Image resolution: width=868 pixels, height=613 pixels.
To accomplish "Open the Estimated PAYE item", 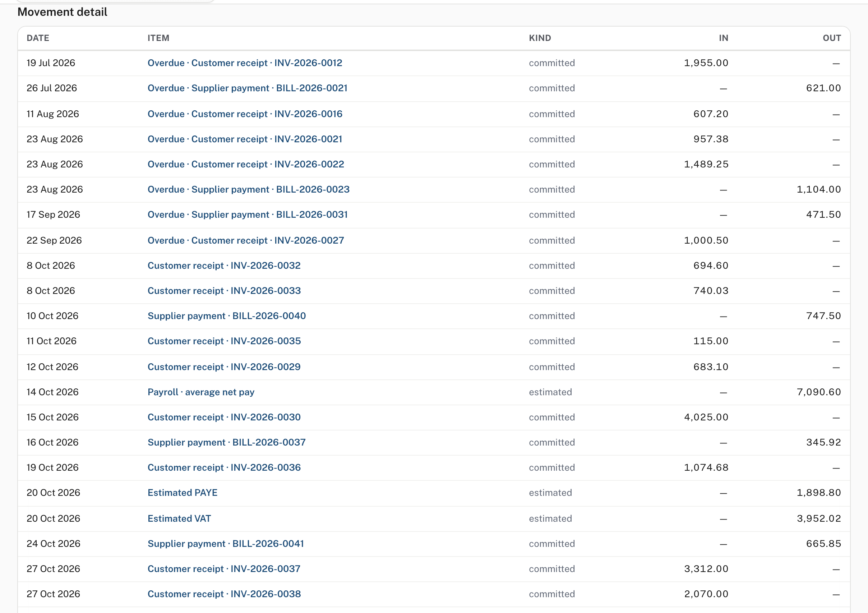I will click(x=182, y=493).
